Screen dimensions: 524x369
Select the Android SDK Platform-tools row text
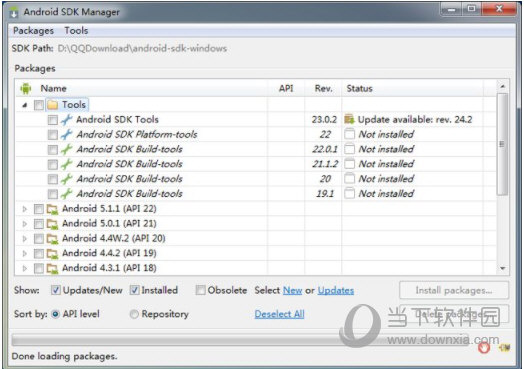[x=137, y=134]
